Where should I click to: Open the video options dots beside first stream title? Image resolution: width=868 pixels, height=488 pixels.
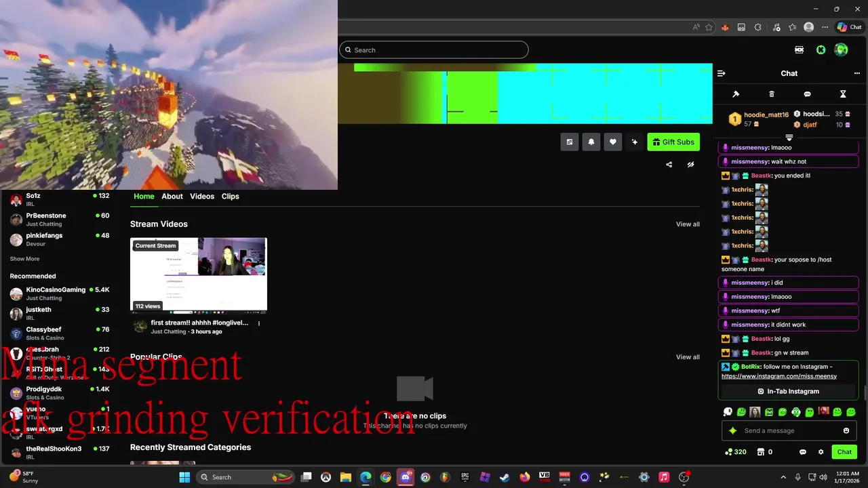(258, 323)
